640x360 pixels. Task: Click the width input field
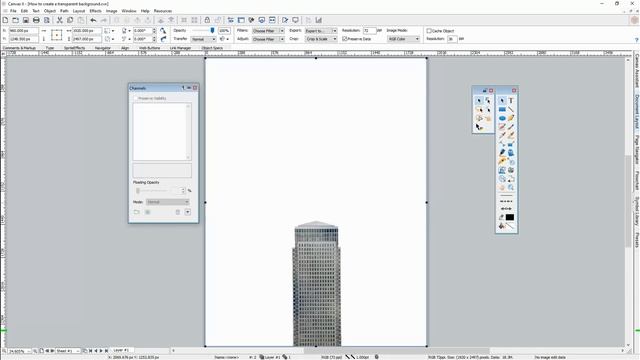[x=87, y=31]
